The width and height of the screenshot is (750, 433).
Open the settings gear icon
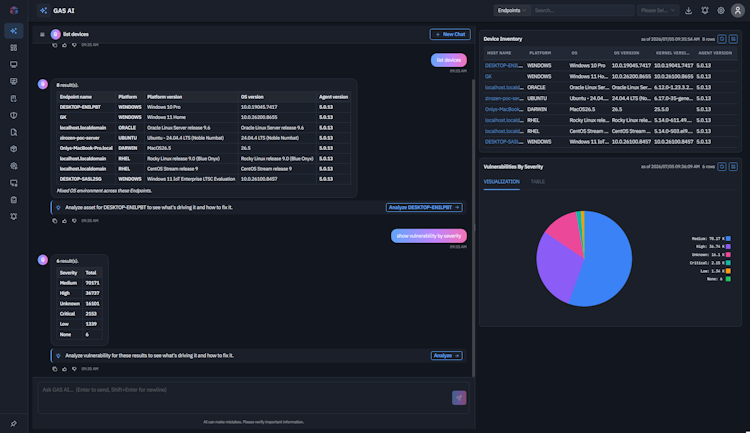coord(721,11)
